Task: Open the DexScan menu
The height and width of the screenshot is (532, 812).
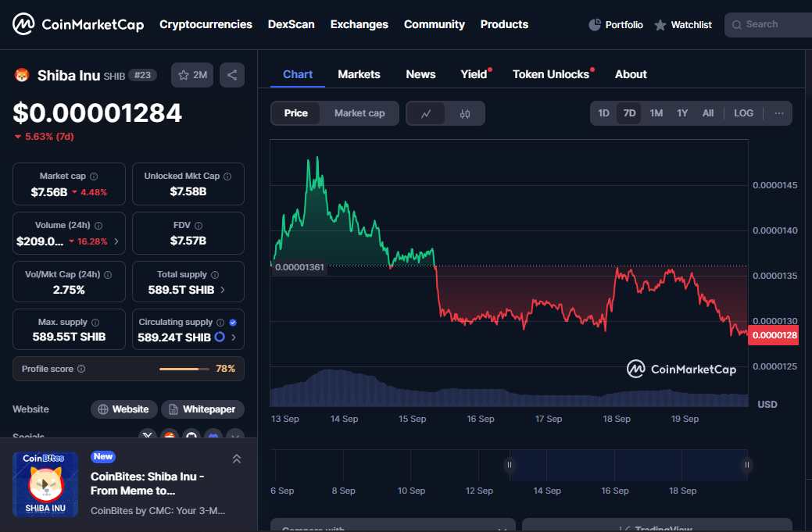Action: coord(291,24)
